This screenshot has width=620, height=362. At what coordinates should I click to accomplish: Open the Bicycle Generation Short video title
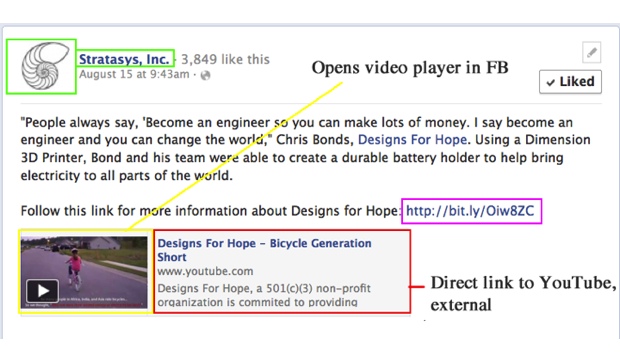point(264,250)
